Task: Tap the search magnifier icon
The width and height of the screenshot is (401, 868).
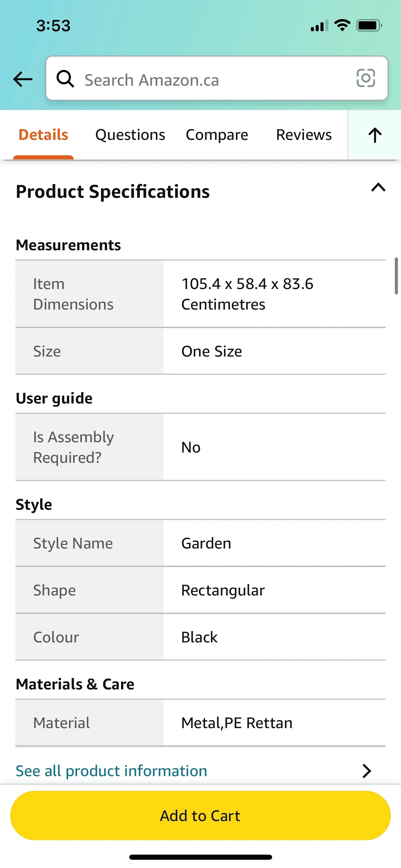Action: click(x=65, y=79)
